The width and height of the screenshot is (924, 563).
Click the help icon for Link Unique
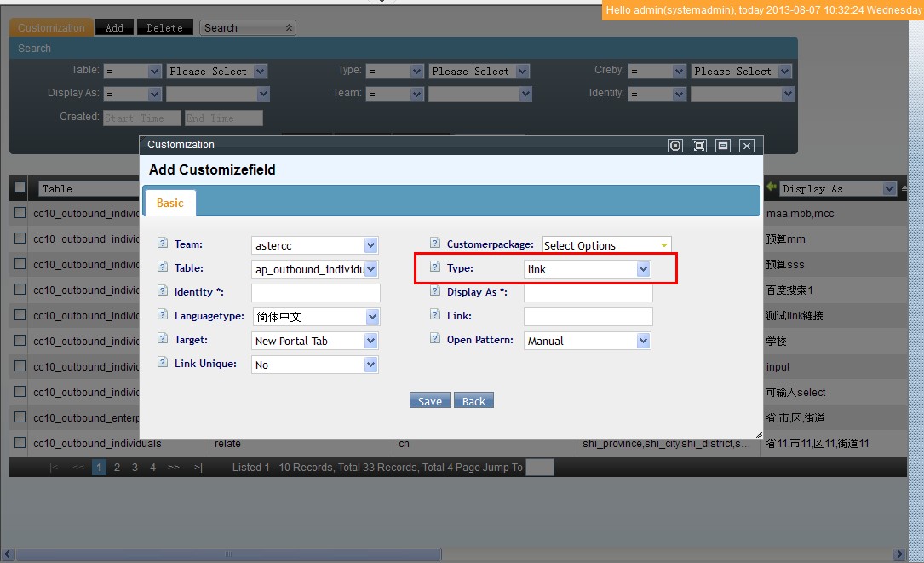163,363
